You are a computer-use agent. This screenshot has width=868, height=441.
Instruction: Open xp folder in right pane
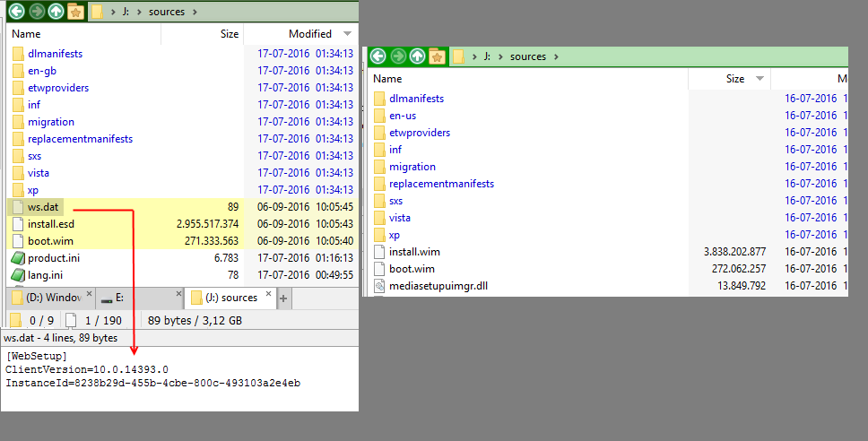coord(395,235)
